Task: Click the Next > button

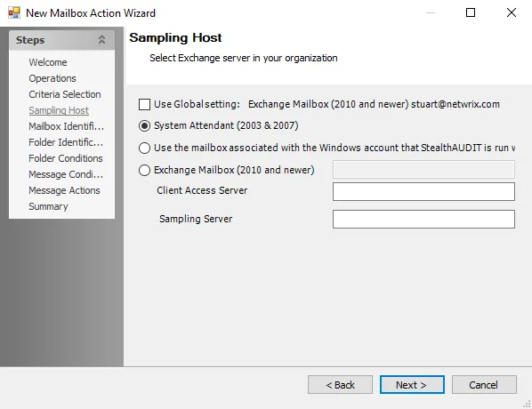Action: tap(412, 385)
